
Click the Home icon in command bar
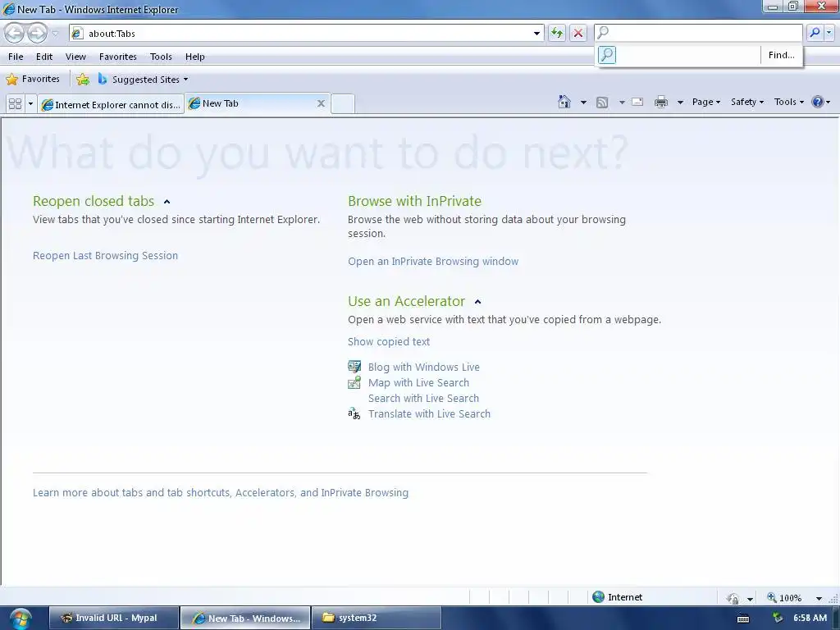(564, 102)
